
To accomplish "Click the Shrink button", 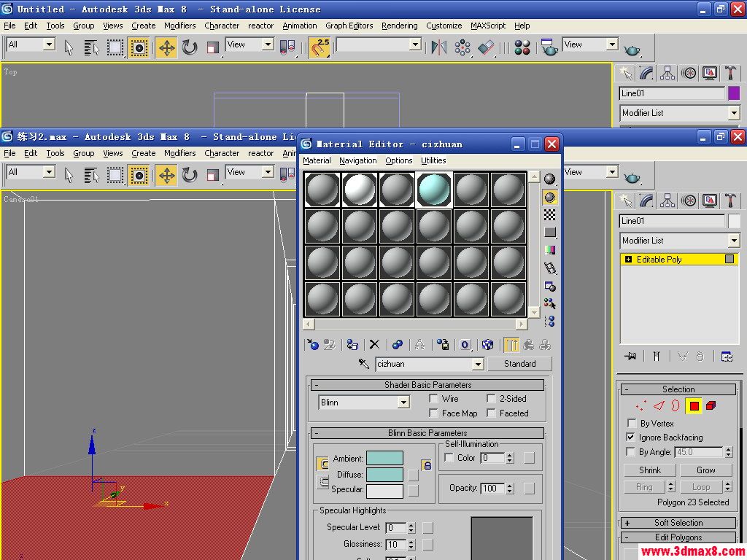I will [649, 470].
